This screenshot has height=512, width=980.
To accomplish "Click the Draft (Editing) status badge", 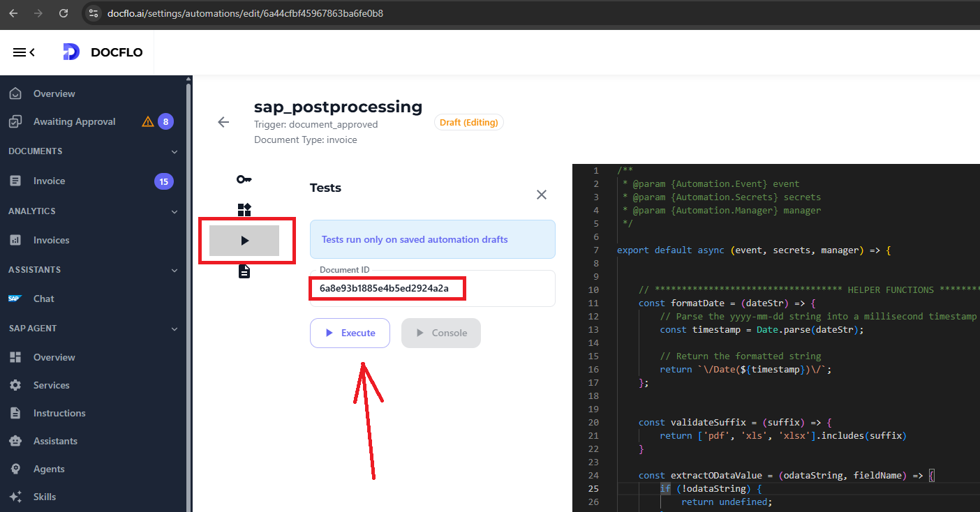I will [x=469, y=122].
